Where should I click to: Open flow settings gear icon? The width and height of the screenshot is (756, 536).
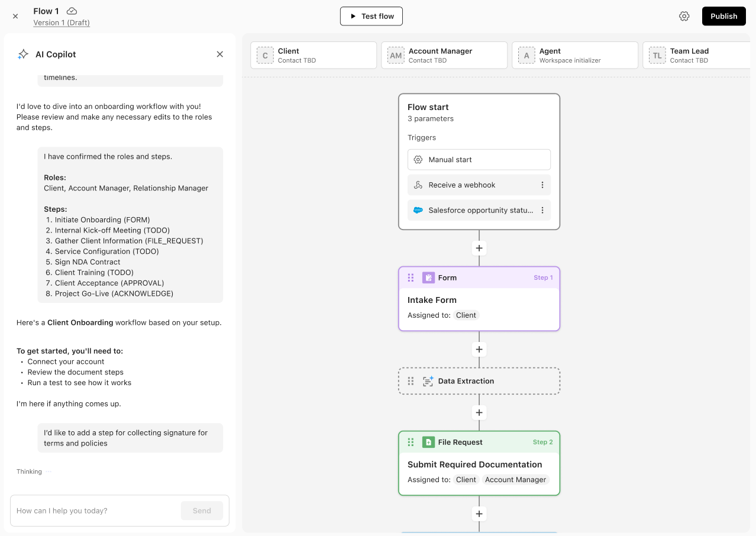coord(684,16)
